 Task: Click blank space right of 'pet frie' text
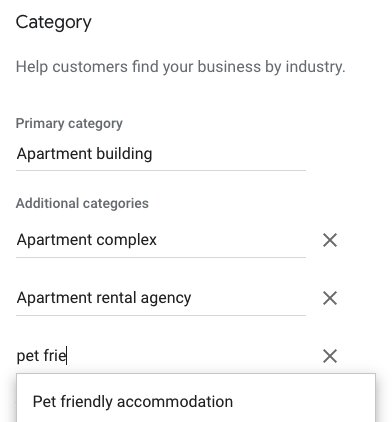pyautogui.click(x=187, y=356)
